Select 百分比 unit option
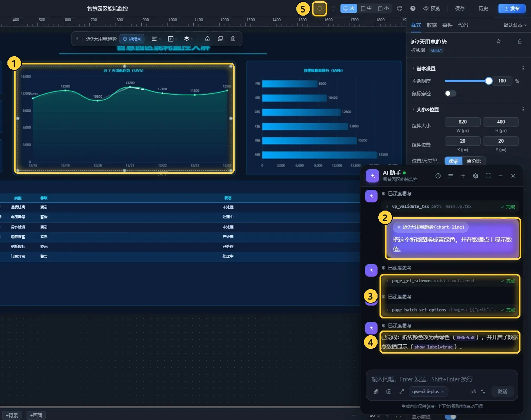This screenshot has width=531, height=420. (474, 161)
